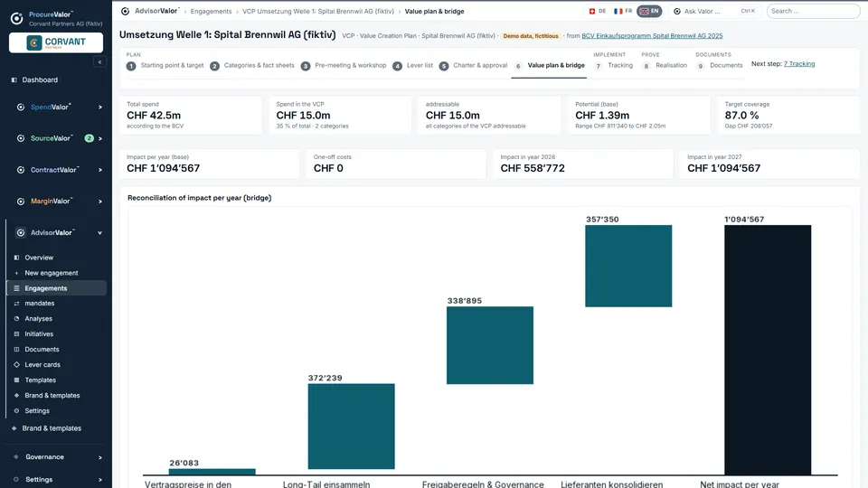
Task: Click the Lieferanten konsolidieren bar 357'350
Action: click(628, 266)
